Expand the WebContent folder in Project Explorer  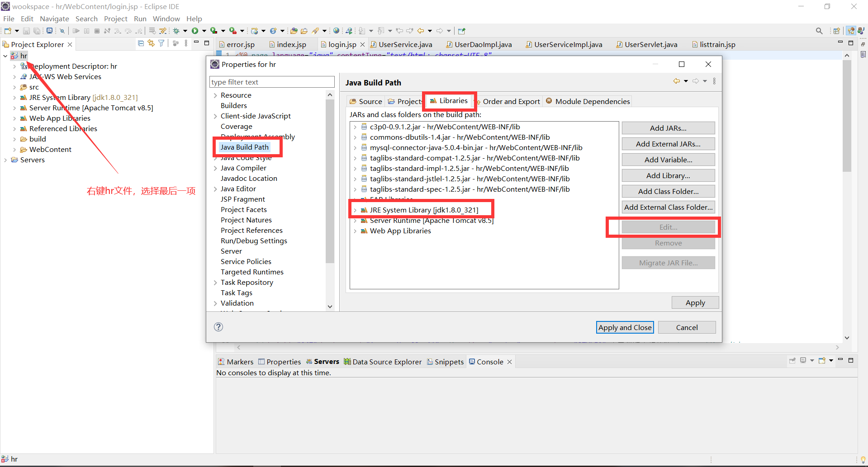14,150
